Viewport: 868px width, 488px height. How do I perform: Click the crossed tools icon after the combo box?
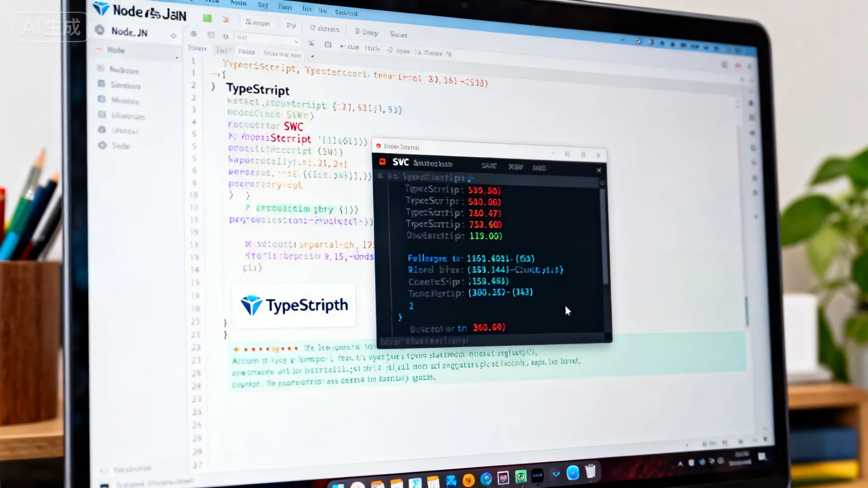311,43
